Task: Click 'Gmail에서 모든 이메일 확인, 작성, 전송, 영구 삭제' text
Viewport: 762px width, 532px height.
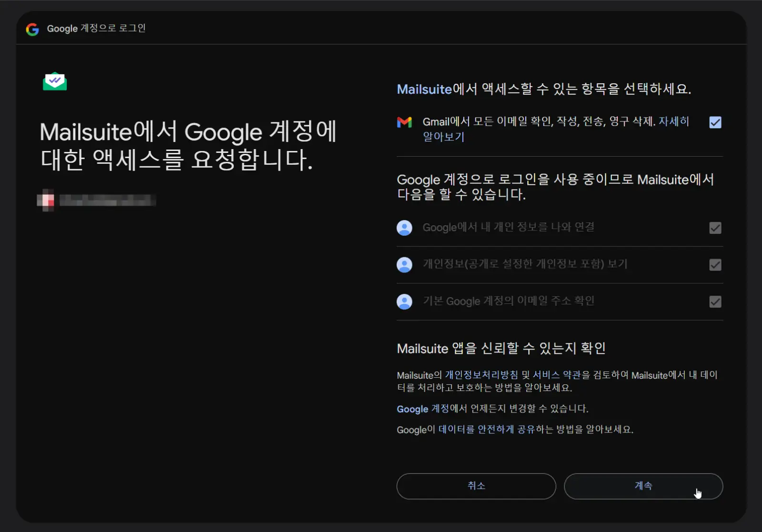Action: coord(539,121)
